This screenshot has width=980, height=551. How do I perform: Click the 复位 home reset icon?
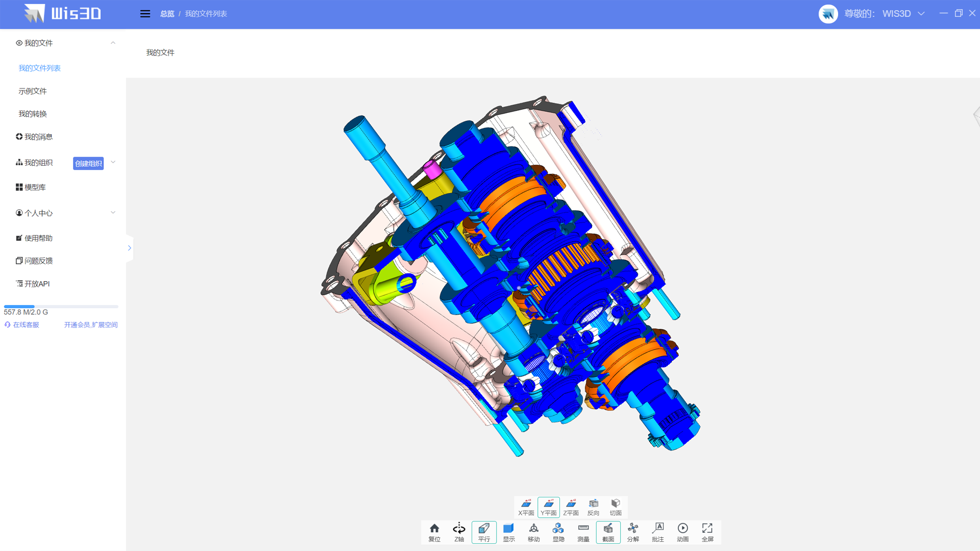[x=434, y=532]
